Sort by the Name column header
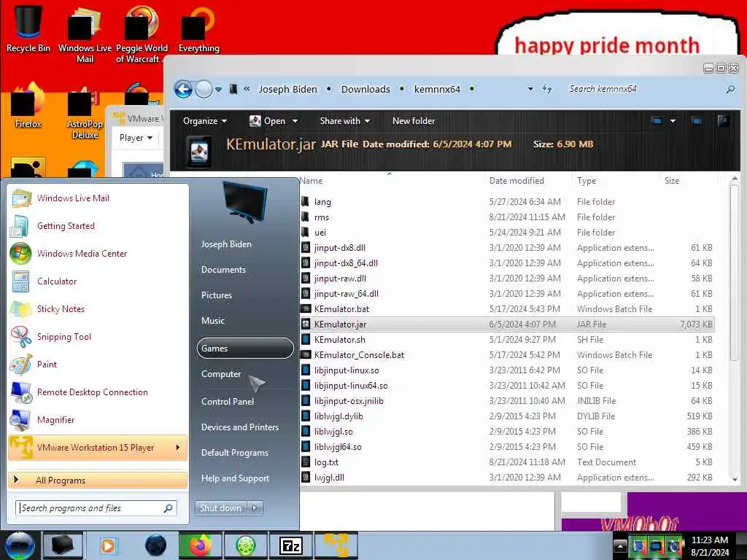The width and height of the screenshot is (747, 560). coord(311,181)
